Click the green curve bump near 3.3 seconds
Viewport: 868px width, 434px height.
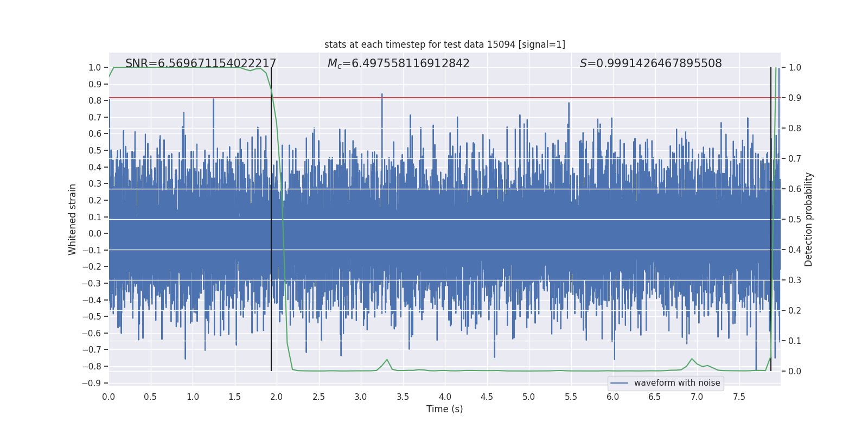coord(387,360)
